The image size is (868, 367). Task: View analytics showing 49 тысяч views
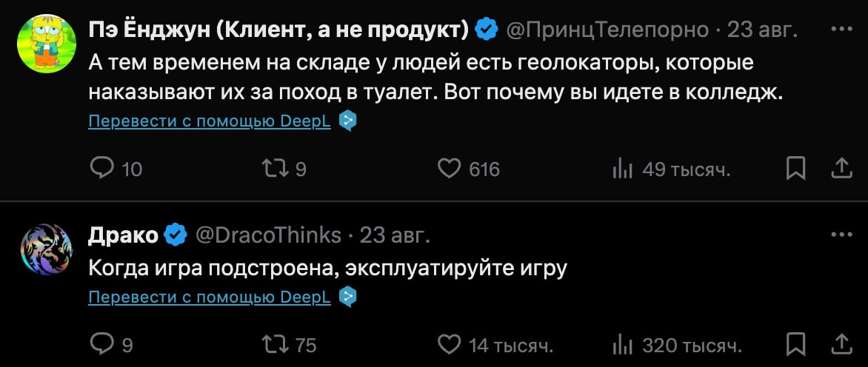coord(621,169)
